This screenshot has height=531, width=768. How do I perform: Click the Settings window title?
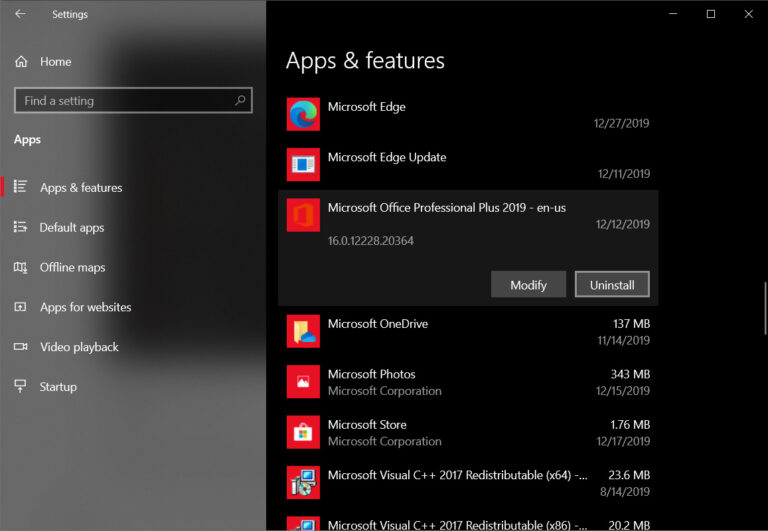pos(70,14)
